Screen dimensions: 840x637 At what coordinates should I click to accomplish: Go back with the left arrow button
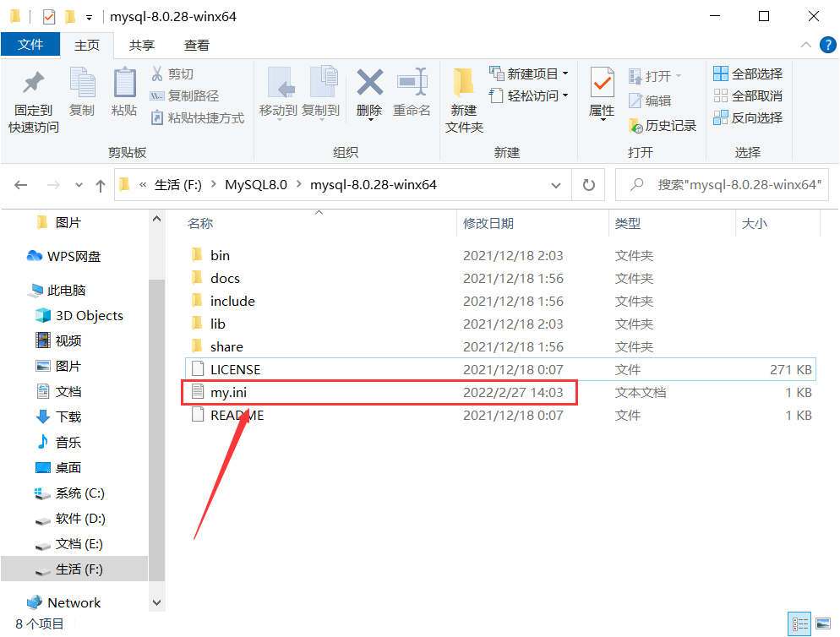[x=21, y=185]
